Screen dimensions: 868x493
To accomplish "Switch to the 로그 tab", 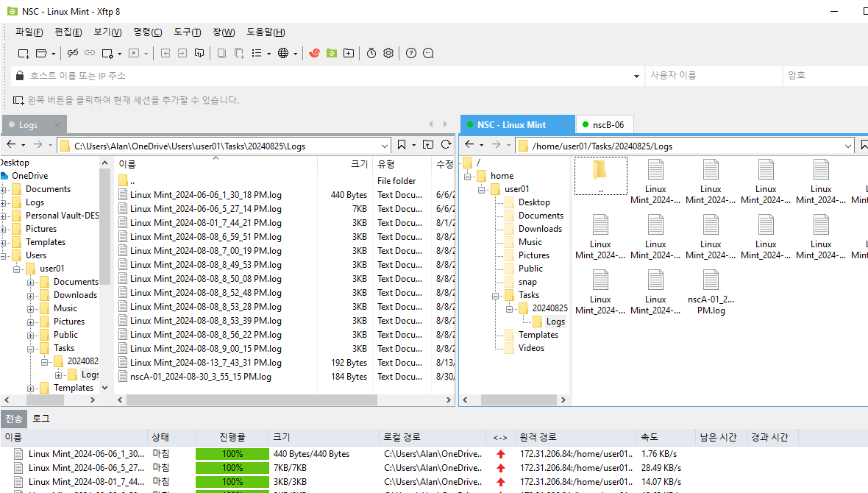I will [x=41, y=418].
